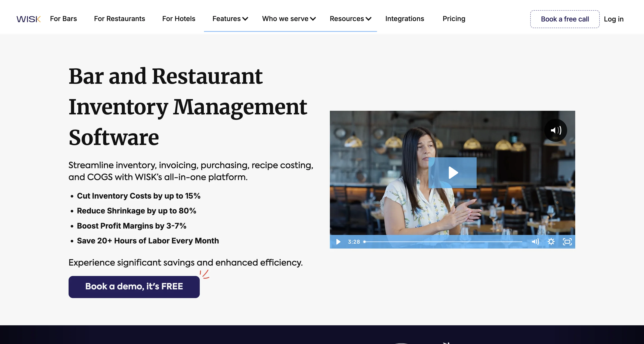Click the 3:28 timestamp in the video

pyautogui.click(x=354, y=241)
